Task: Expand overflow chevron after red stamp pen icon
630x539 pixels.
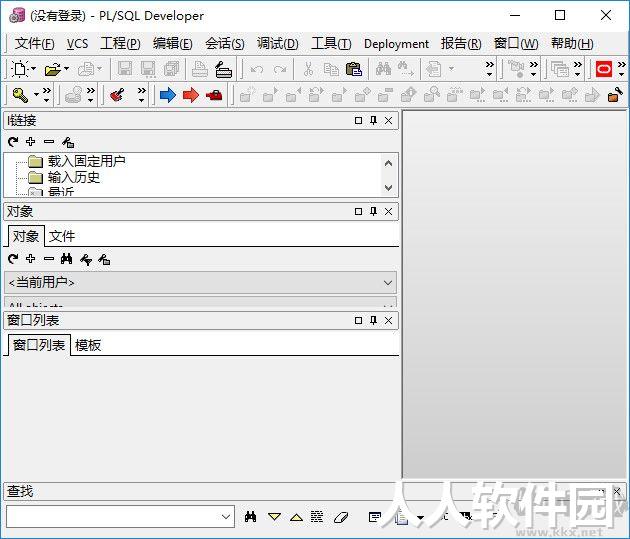Action: (141, 94)
